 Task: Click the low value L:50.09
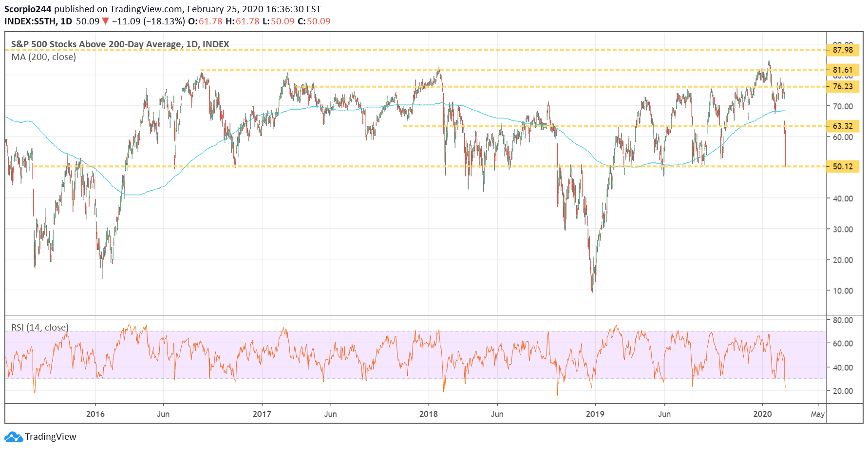click(x=278, y=21)
